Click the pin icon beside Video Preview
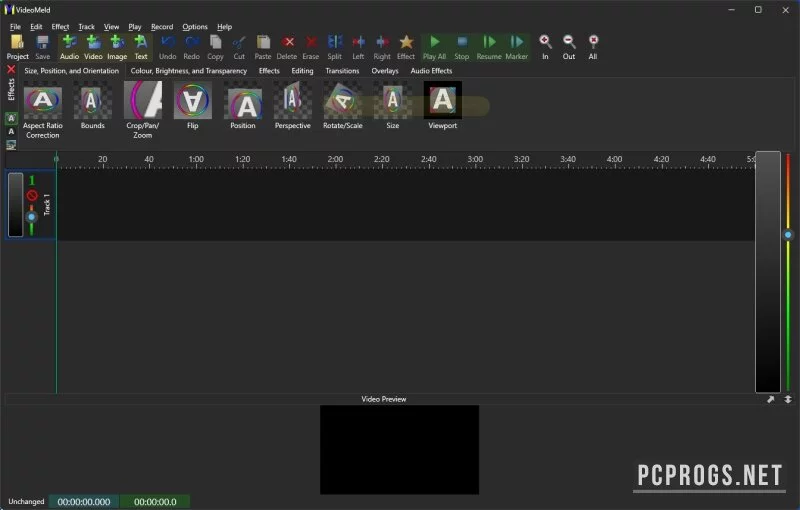The image size is (800, 510). point(770,399)
